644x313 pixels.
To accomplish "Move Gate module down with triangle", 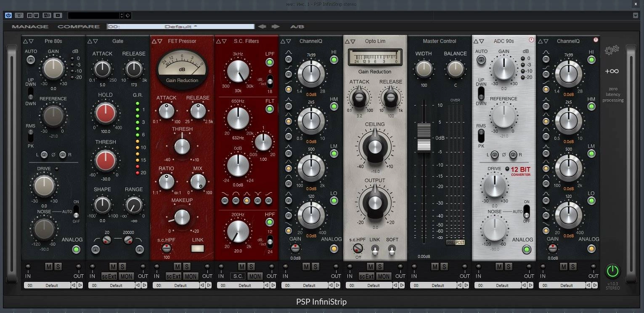I will pyautogui.click(x=95, y=41).
